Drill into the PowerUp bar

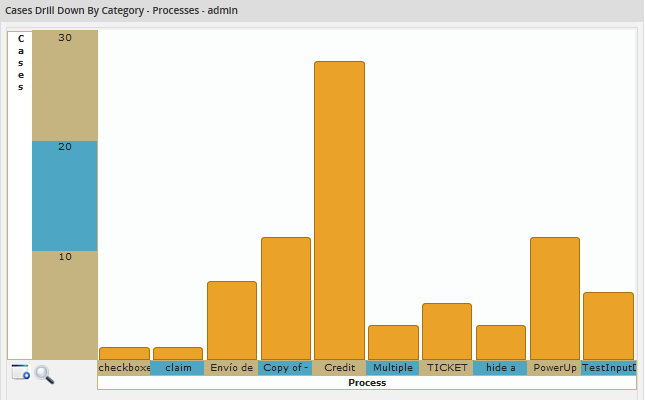click(x=554, y=298)
